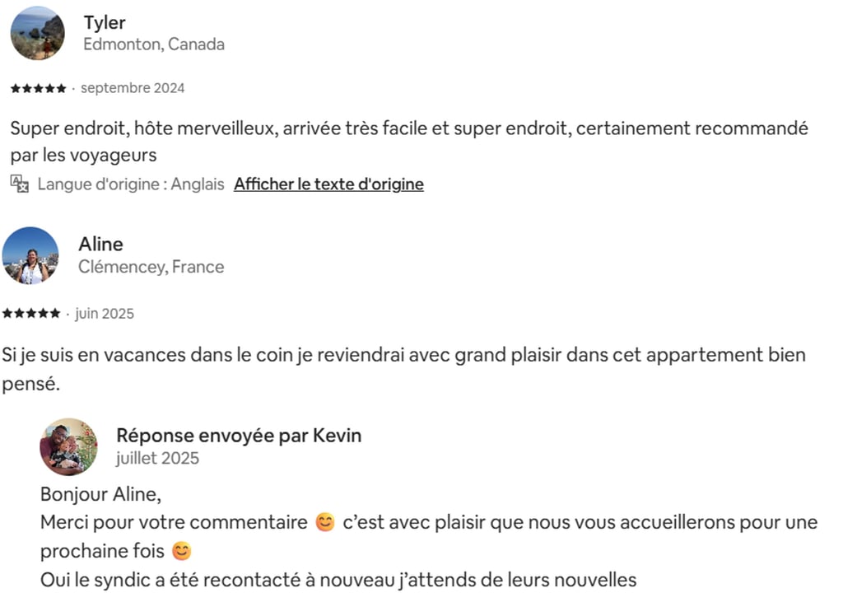Click the 'septembre 2024' review date

point(133,88)
